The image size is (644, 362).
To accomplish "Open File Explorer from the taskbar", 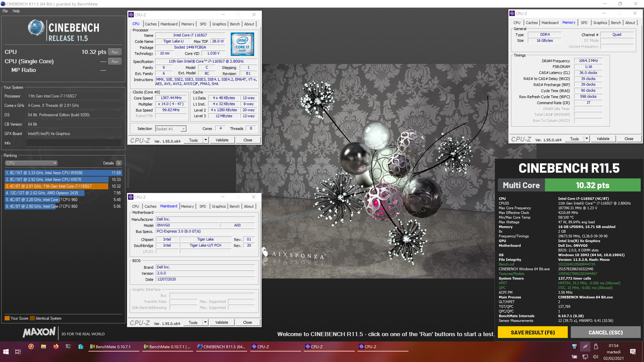I will (43, 347).
